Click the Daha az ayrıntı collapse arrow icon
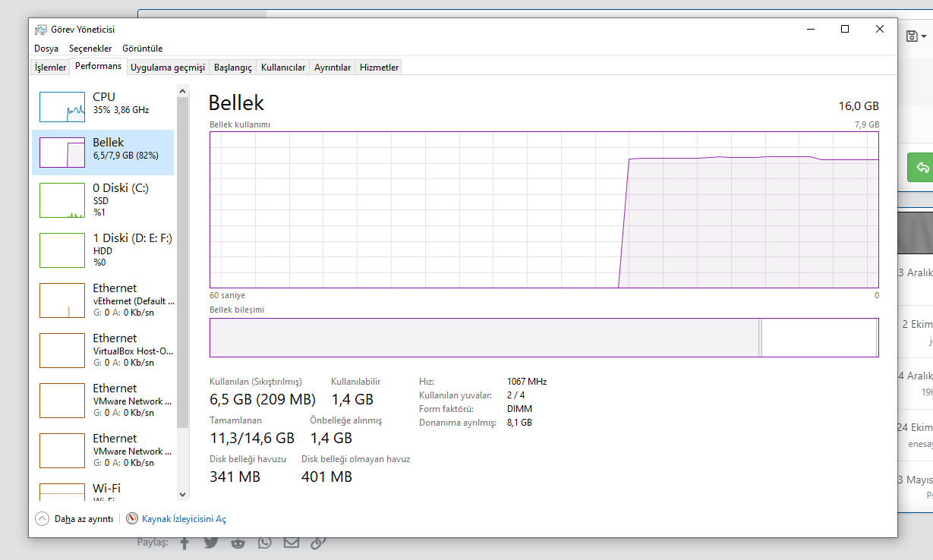 tap(42, 519)
